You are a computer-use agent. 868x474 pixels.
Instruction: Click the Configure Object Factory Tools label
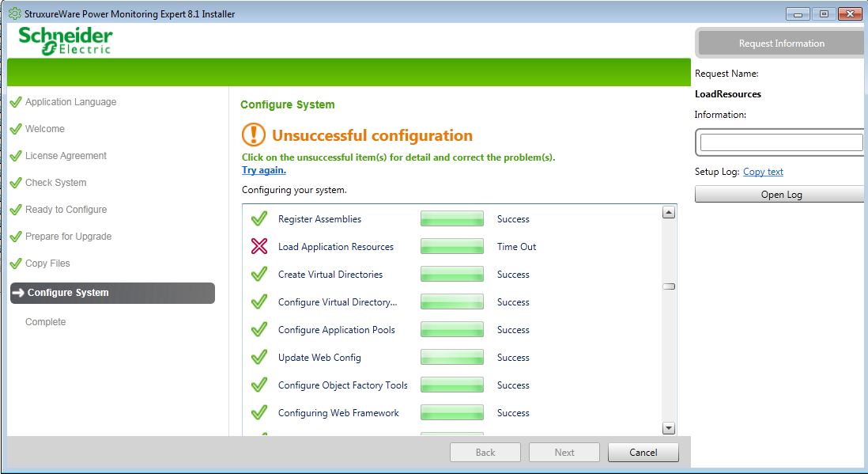(342, 385)
